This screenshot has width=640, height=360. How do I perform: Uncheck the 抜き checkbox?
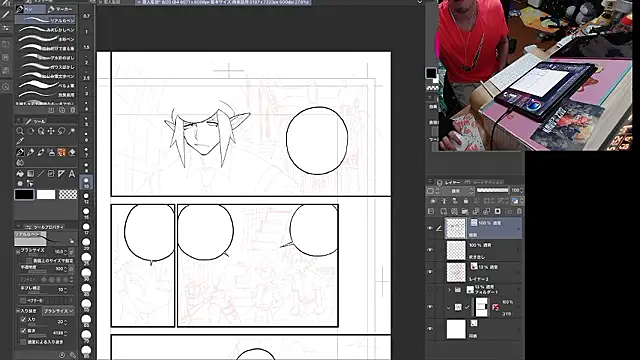(23, 331)
